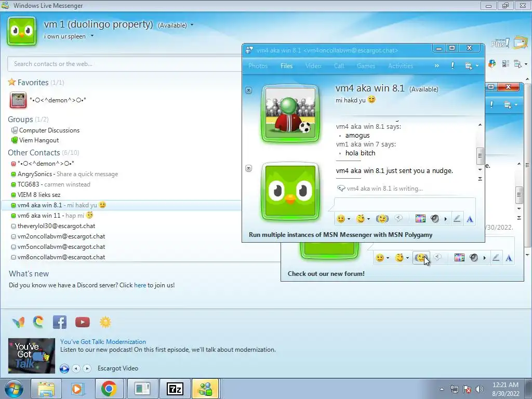
Task: Play the Escargot Video podcast
Action: coord(64,368)
